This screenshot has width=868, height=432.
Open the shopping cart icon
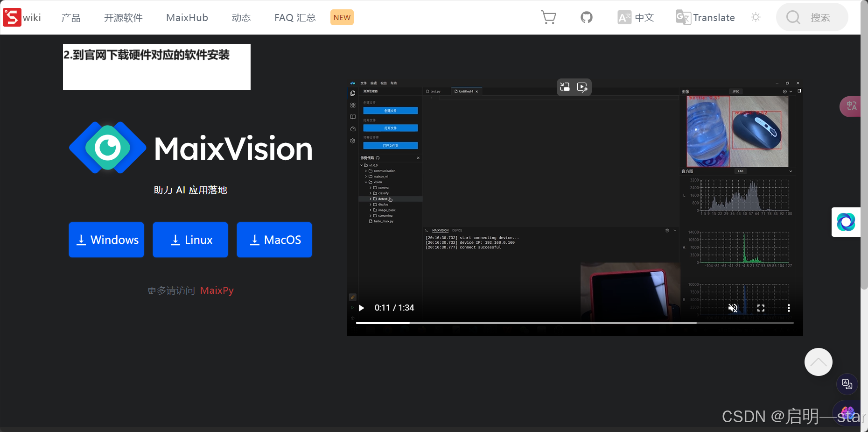point(548,17)
